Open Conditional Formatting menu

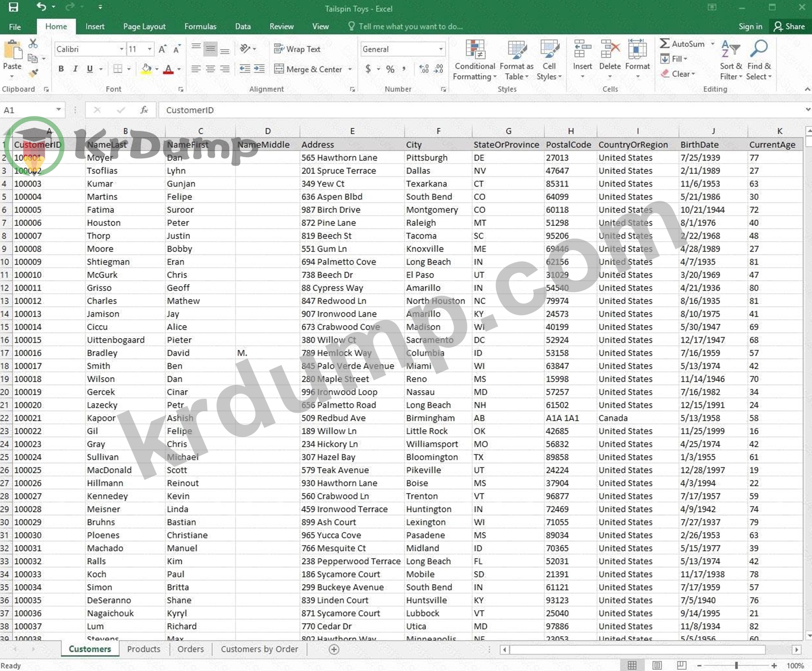pyautogui.click(x=475, y=60)
